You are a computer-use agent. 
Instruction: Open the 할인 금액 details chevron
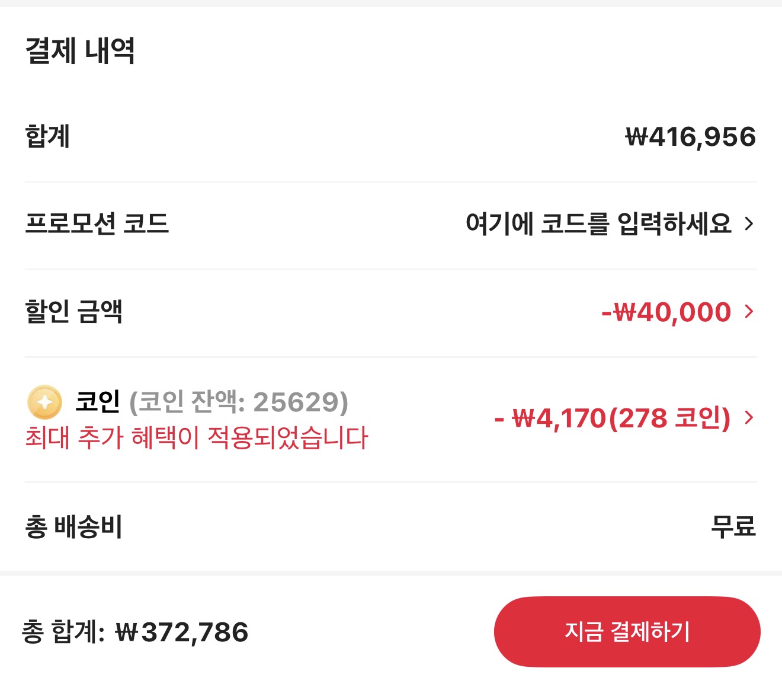point(749,311)
